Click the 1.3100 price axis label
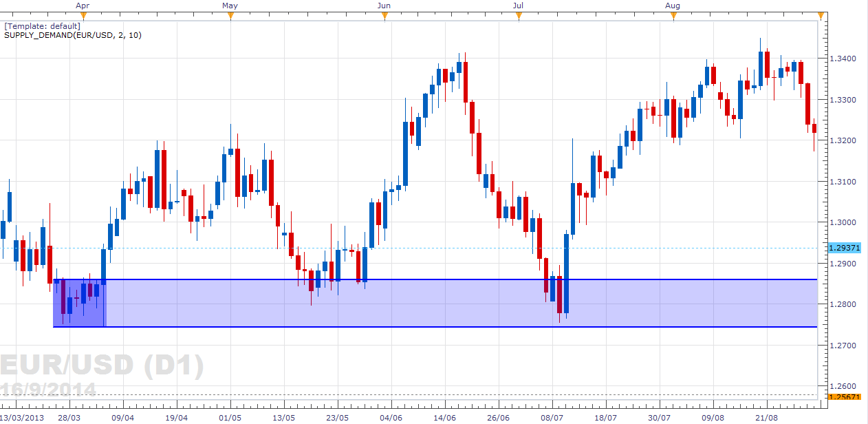 pos(843,182)
